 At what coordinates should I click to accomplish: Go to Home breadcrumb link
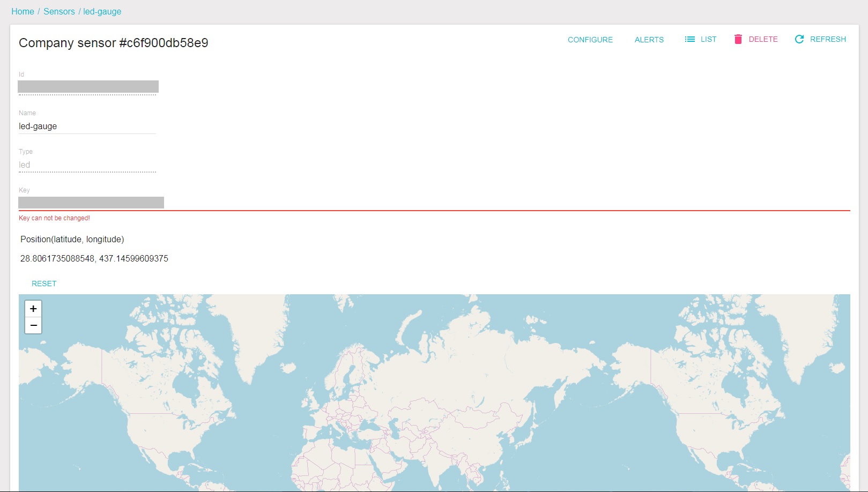tap(23, 11)
